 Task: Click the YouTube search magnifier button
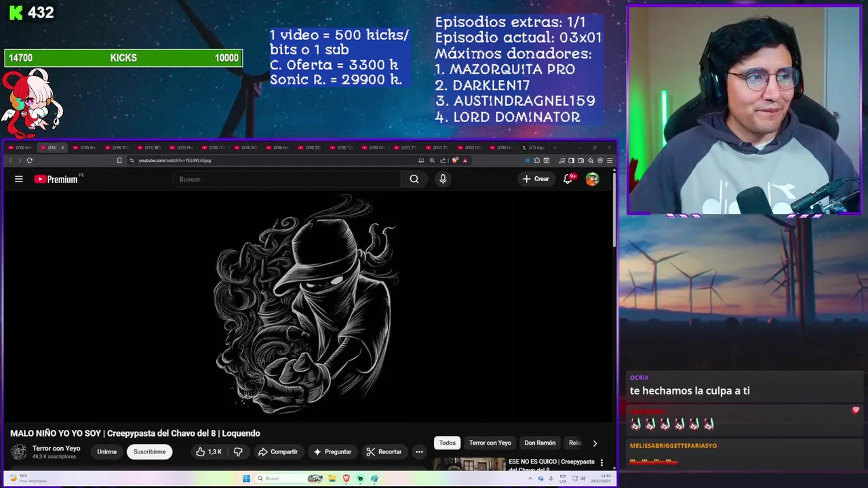tap(414, 179)
